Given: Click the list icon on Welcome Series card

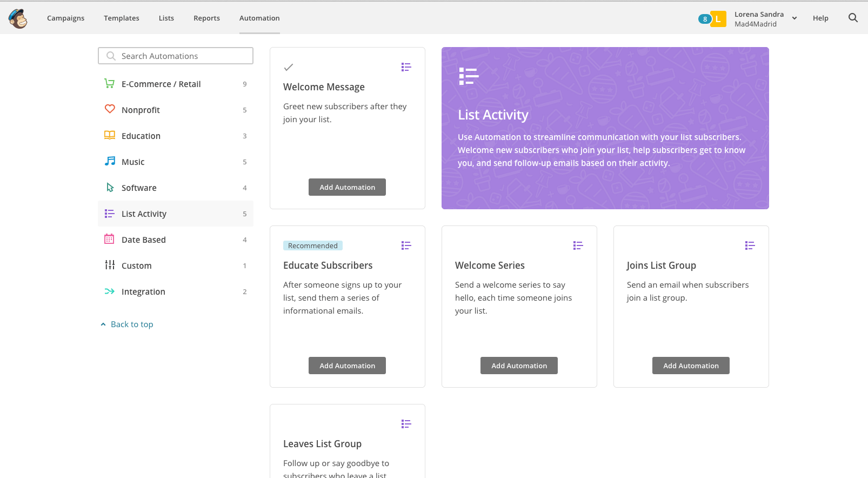Looking at the screenshot, I should pos(578,245).
